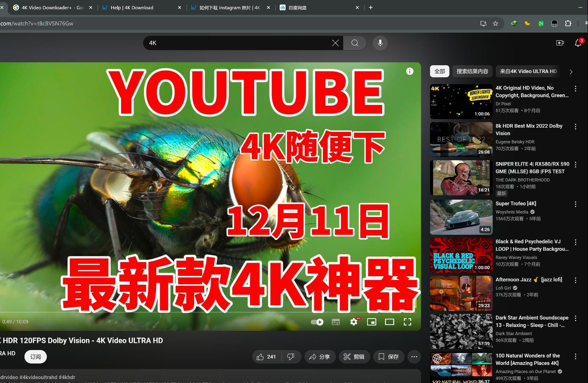Viewport: 588px width, 383px height.
Task: Open options for SNIPER ELITE 4 video
Action: click(576, 165)
